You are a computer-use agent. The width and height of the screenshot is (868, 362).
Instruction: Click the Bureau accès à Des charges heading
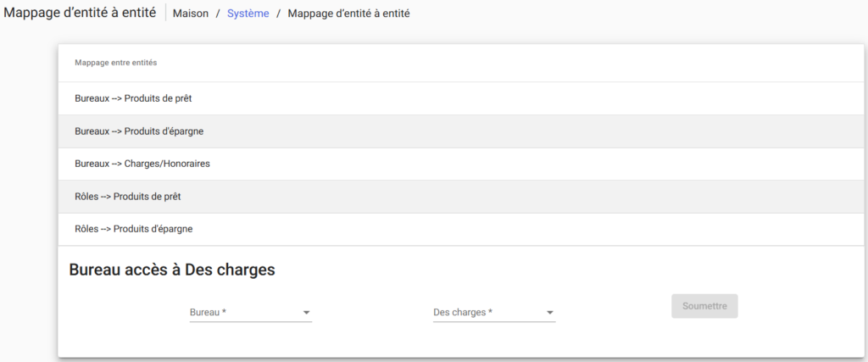click(171, 270)
